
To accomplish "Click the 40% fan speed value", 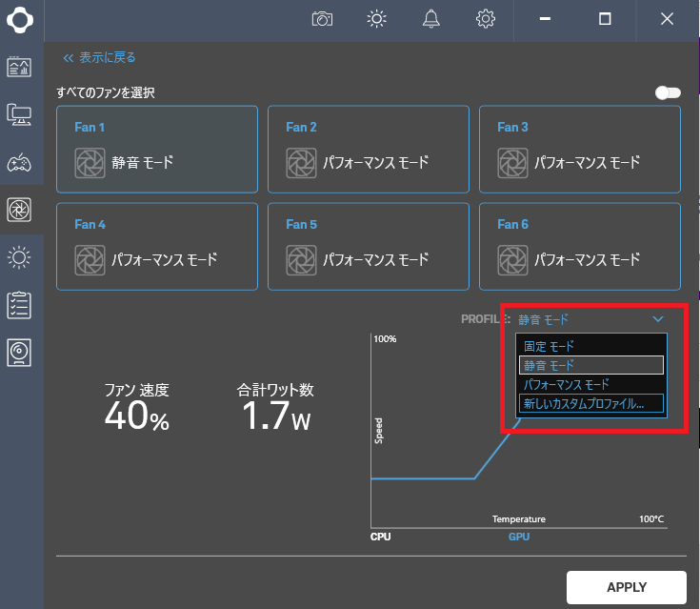I will click(137, 416).
